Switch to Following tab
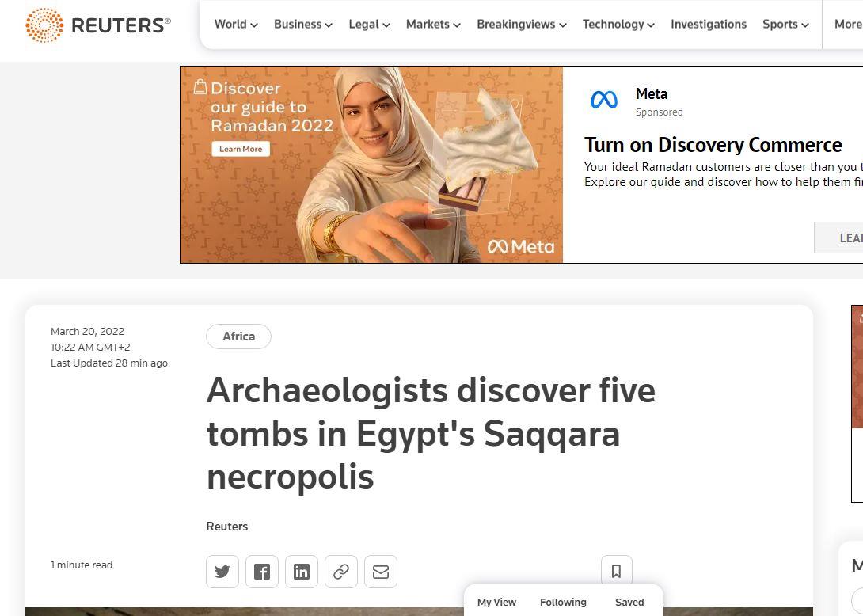Screen dimensions: 863x616 (x=563, y=603)
